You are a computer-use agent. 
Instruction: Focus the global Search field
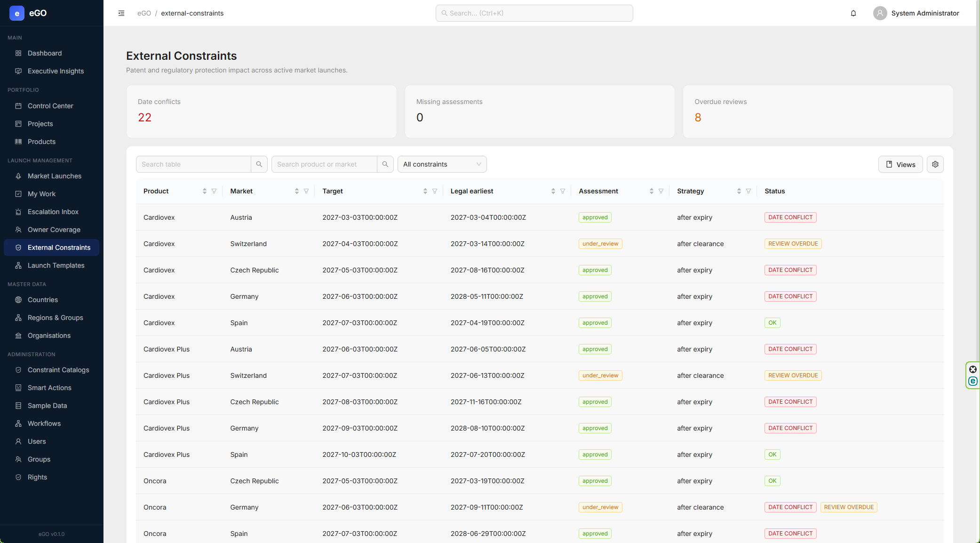coord(534,13)
